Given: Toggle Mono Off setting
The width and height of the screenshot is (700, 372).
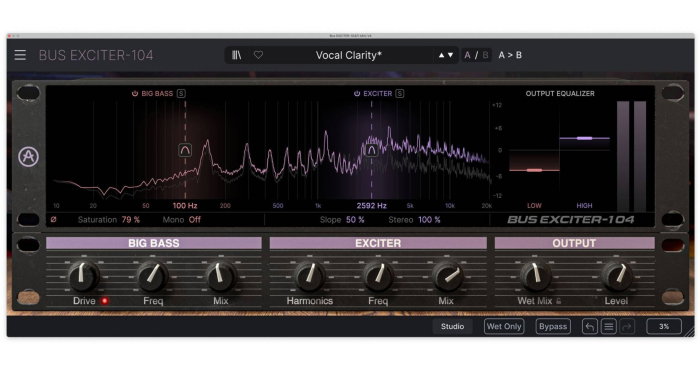Looking at the screenshot, I should pos(195,220).
